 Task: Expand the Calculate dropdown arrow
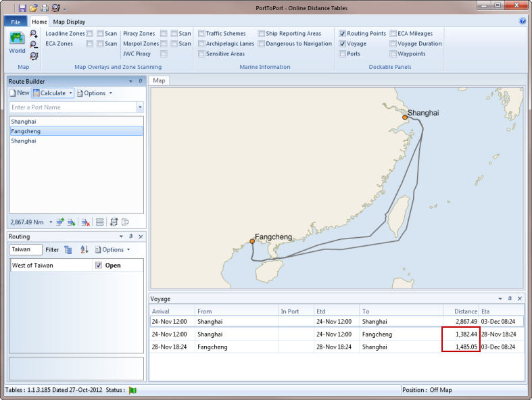tap(70, 93)
